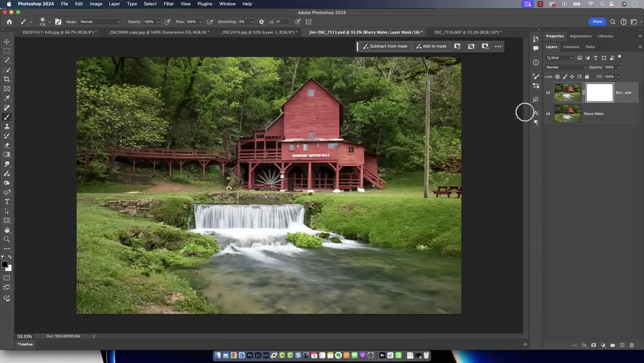Toggle lock position
The width and height of the screenshot is (644, 363).
[x=572, y=77]
